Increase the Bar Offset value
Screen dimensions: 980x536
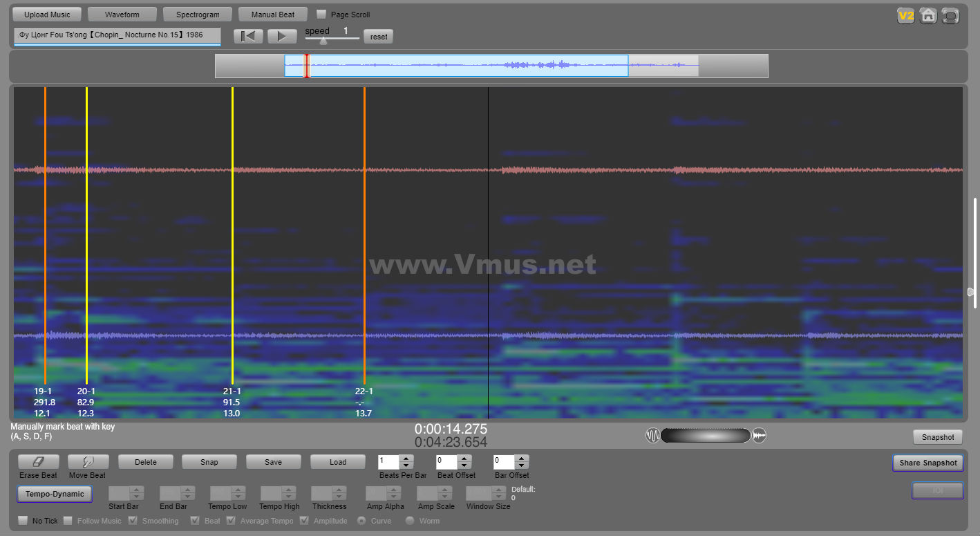[x=522, y=459]
